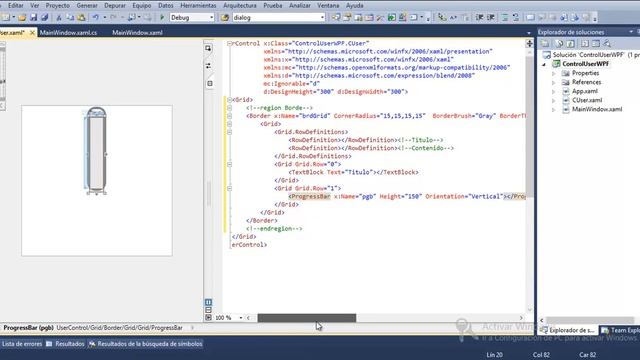This screenshot has height=360, width=640.
Task: Click the Copy icon in toolbar
Action: click(70, 18)
